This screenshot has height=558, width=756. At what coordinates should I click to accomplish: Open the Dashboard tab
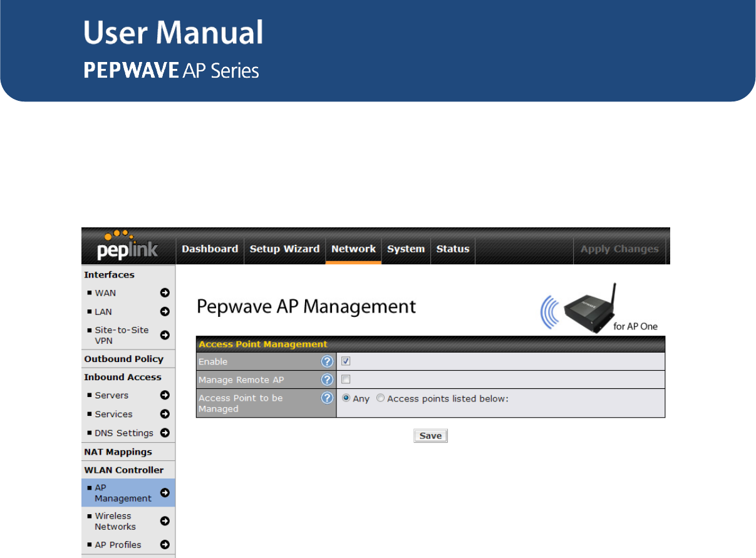click(210, 249)
